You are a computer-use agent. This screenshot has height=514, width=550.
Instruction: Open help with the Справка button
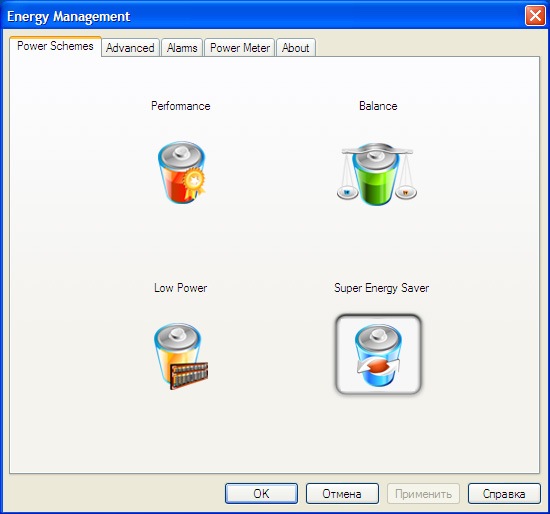tap(504, 494)
